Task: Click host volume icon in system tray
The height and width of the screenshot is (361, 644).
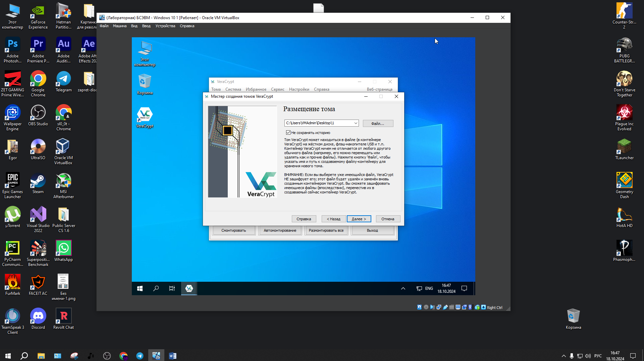Action: coord(588,356)
